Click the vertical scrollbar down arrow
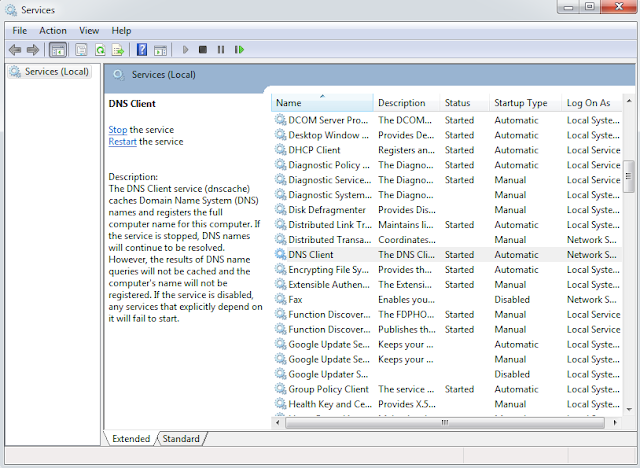The width and height of the screenshot is (640, 468). [629, 409]
